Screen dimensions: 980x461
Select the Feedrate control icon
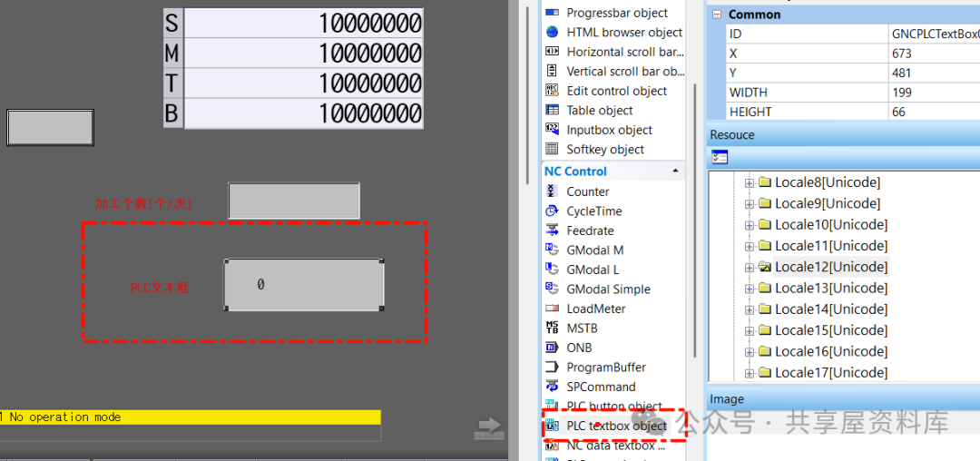[552, 230]
